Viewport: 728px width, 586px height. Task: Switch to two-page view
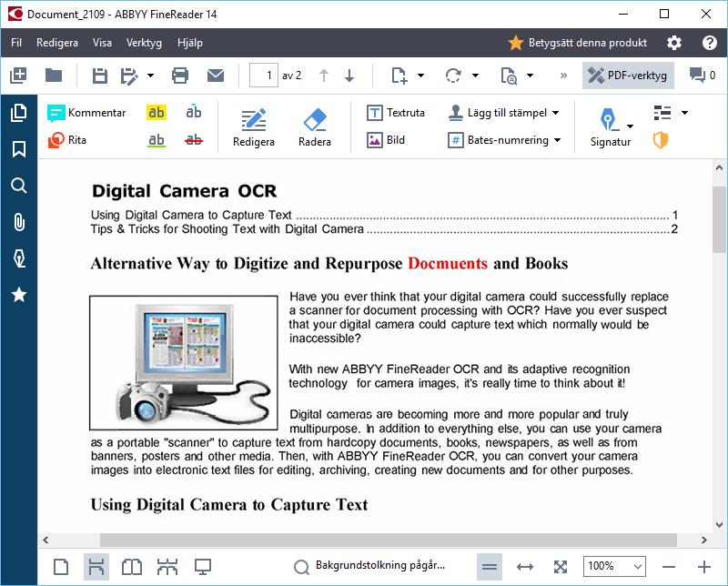point(131,567)
